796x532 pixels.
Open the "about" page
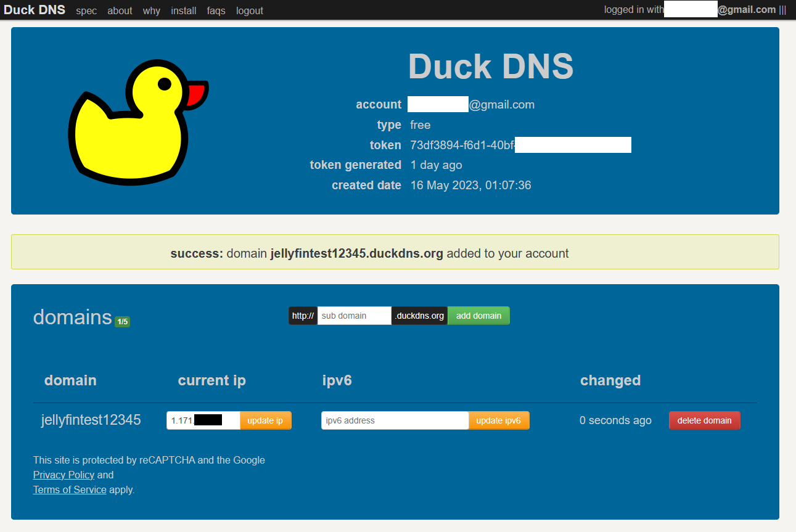pyautogui.click(x=120, y=10)
